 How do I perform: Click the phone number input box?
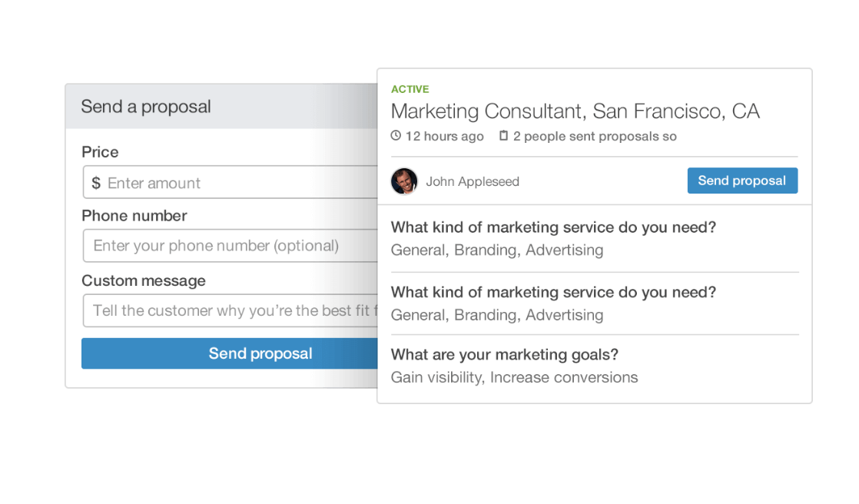231,246
